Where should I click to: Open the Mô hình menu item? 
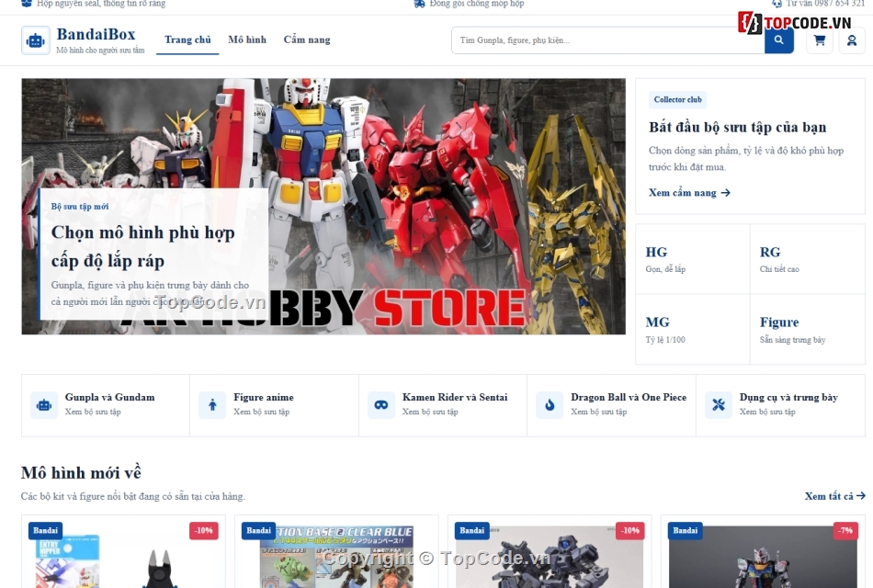pos(247,40)
